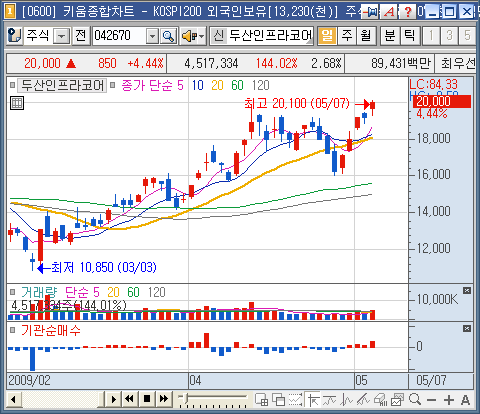Click the interval '1' button
480x414 pixels.
coord(431,35)
